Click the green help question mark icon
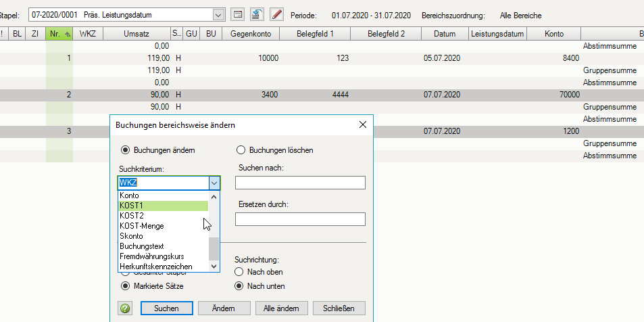 point(125,308)
